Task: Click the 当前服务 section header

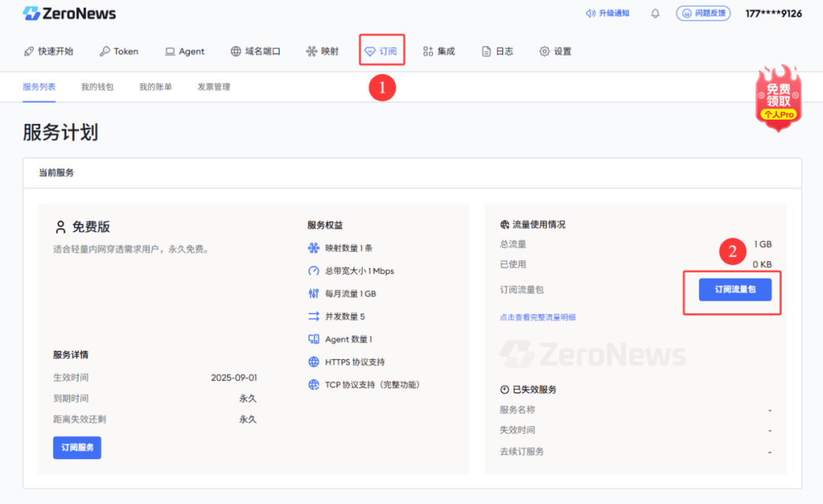Action: tap(56, 173)
